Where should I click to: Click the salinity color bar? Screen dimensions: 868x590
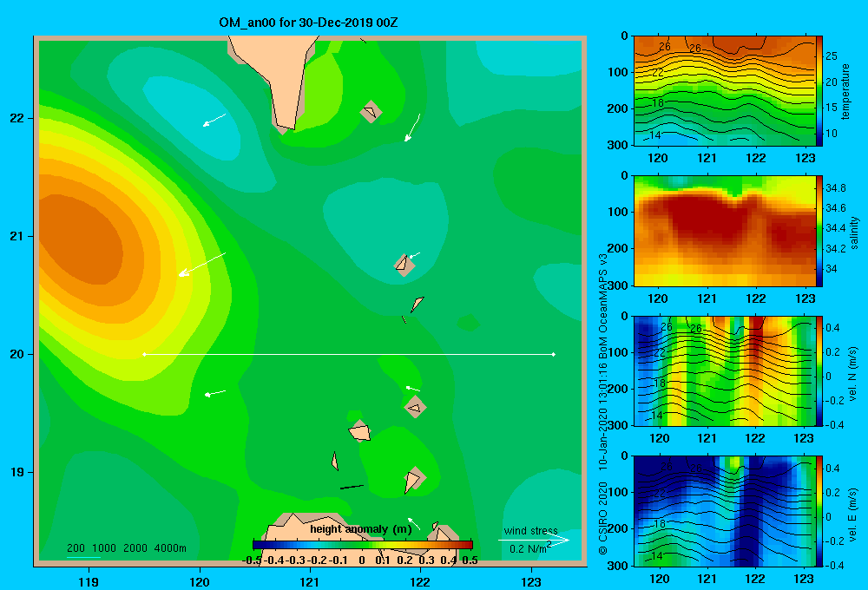819,231
